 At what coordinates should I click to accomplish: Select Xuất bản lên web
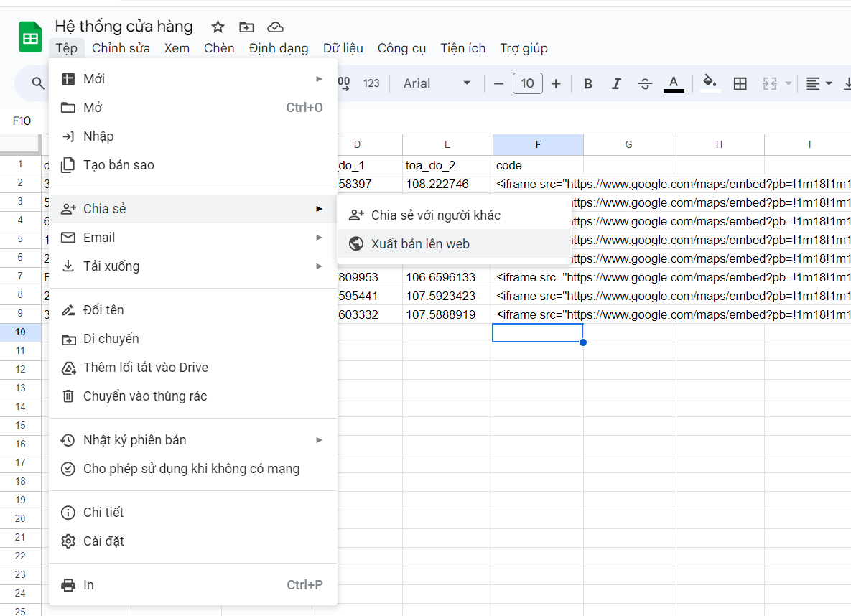[455, 243]
